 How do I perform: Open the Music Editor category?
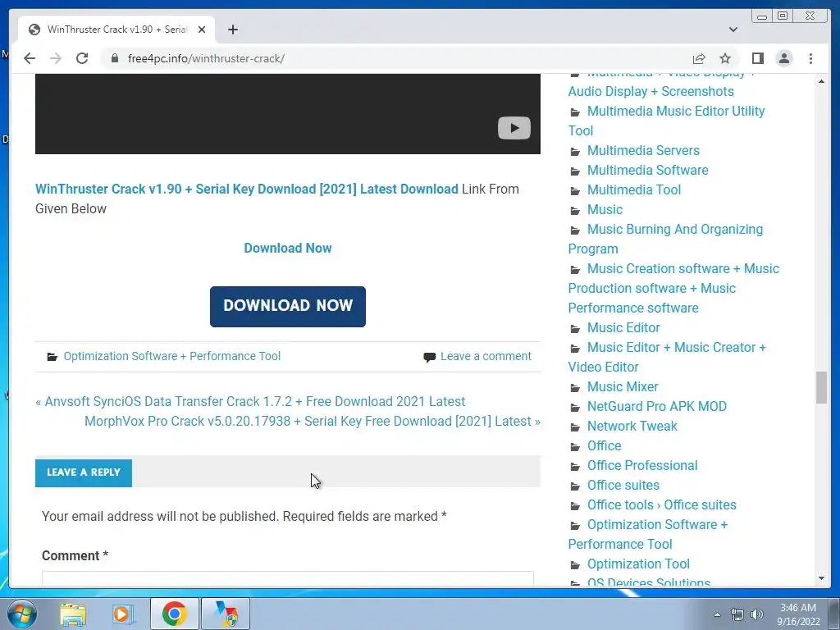coord(623,327)
